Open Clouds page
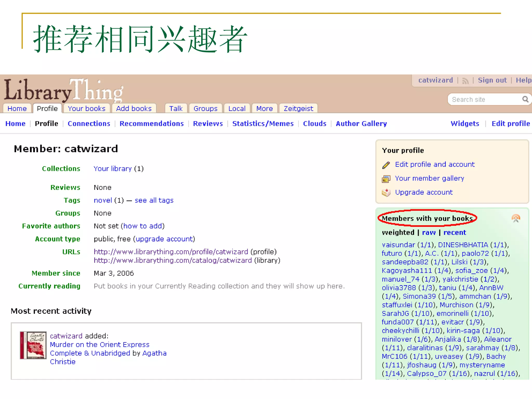This screenshot has width=532, height=399. point(315,124)
